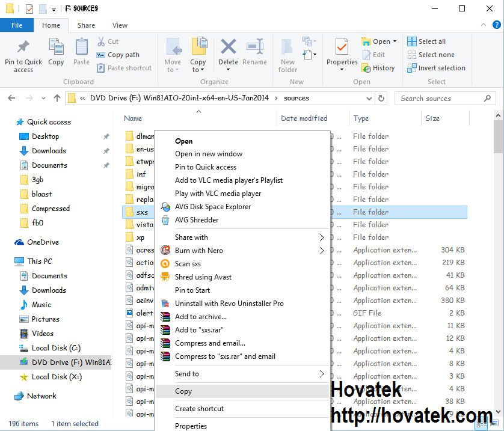
Task: Click the Refresh button by address bar
Action: 381,98
